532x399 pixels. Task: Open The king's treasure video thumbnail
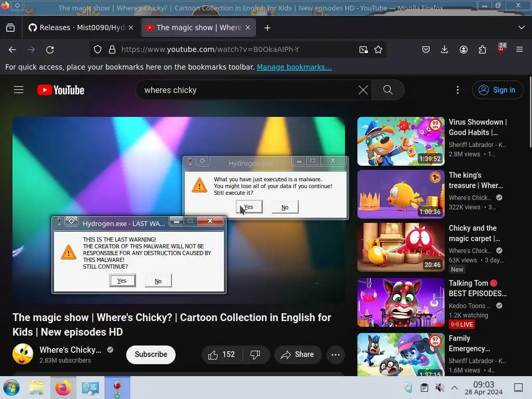click(x=401, y=194)
